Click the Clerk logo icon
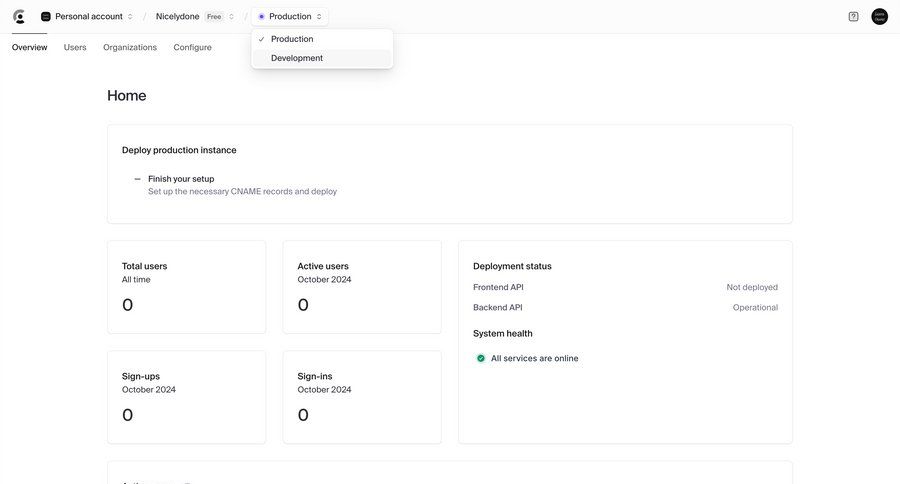 19,17
